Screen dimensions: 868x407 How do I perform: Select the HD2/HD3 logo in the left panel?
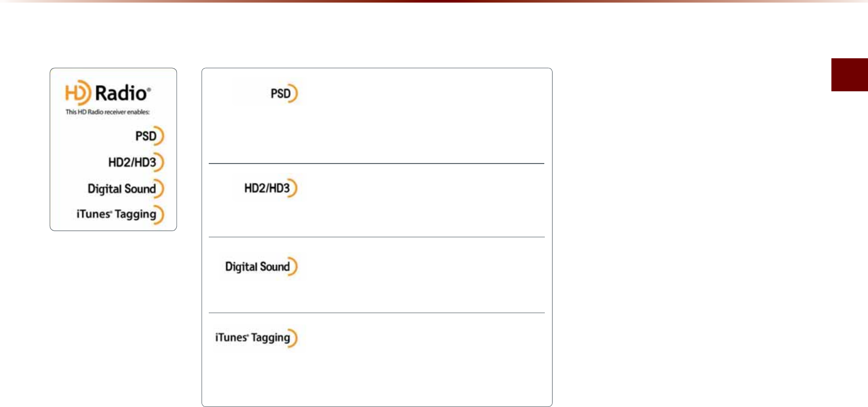click(x=136, y=162)
